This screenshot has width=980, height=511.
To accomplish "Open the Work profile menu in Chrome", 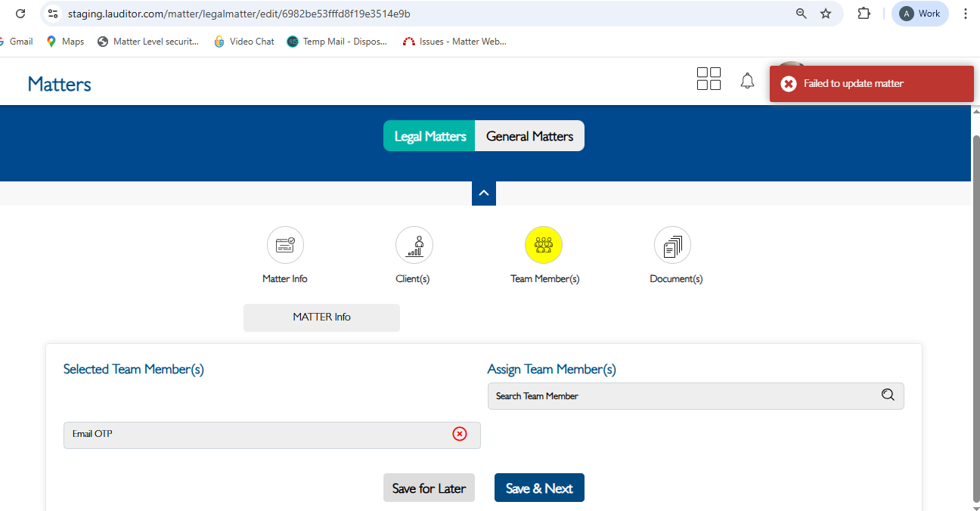I will coord(920,14).
